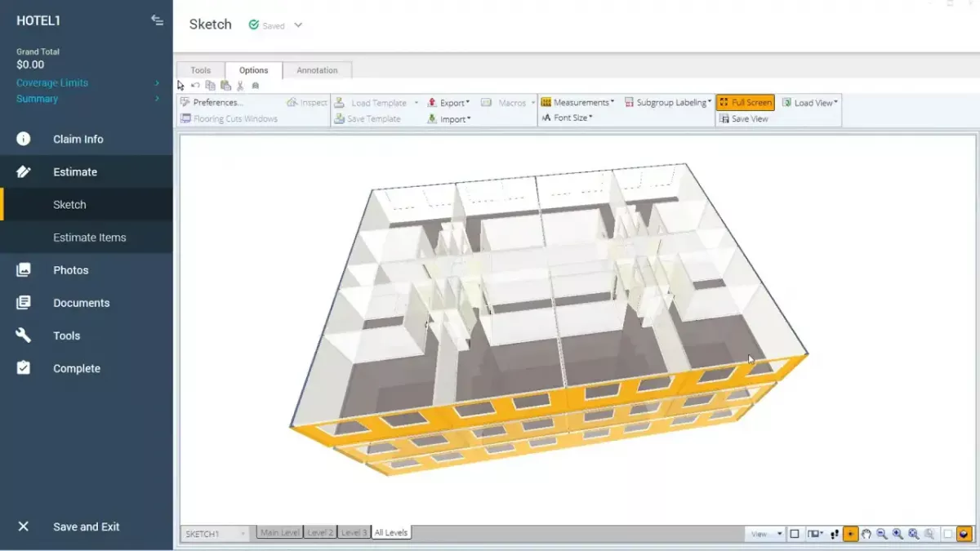The image size is (980, 551).
Task: Open the Coverage Limits link
Action: (52, 82)
